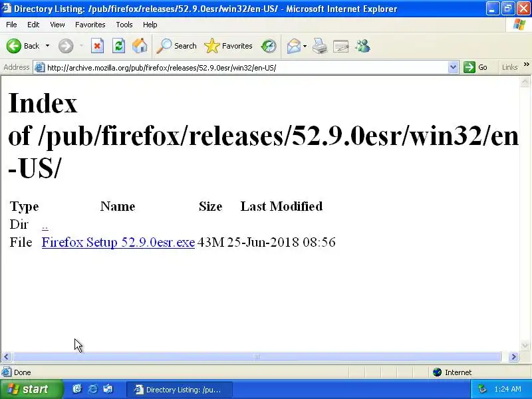Click the page icon in address bar

point(40,68)
